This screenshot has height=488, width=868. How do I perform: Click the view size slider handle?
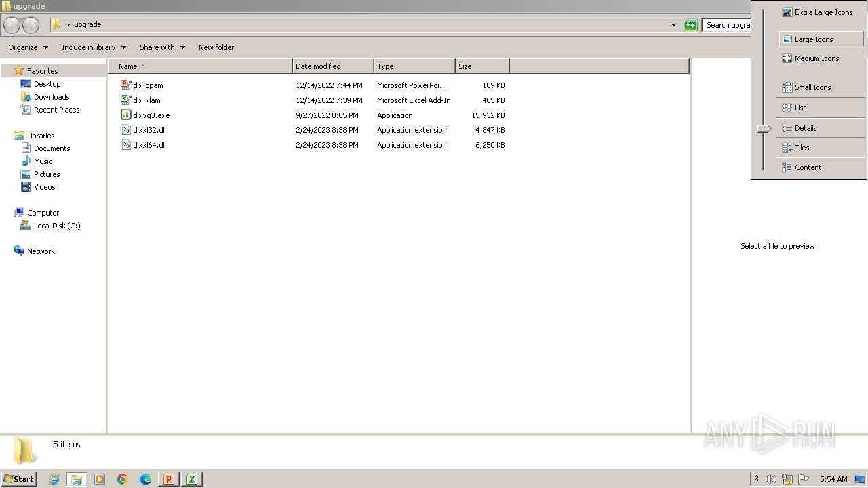(x=764, y=129)
